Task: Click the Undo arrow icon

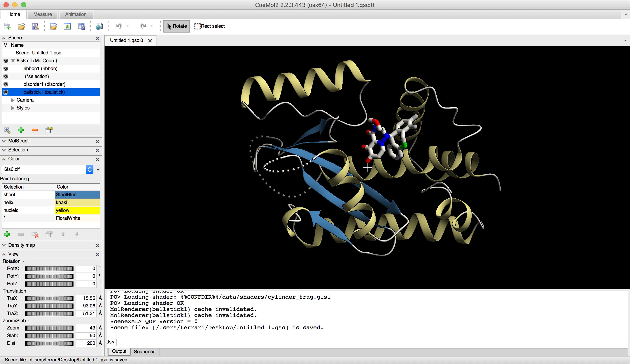Action: (x=119, y=26)
